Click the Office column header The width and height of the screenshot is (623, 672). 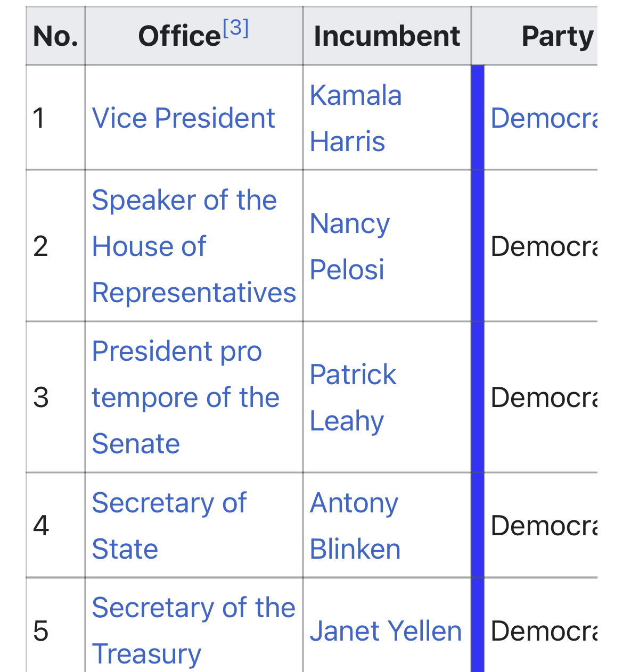[194, 36]
